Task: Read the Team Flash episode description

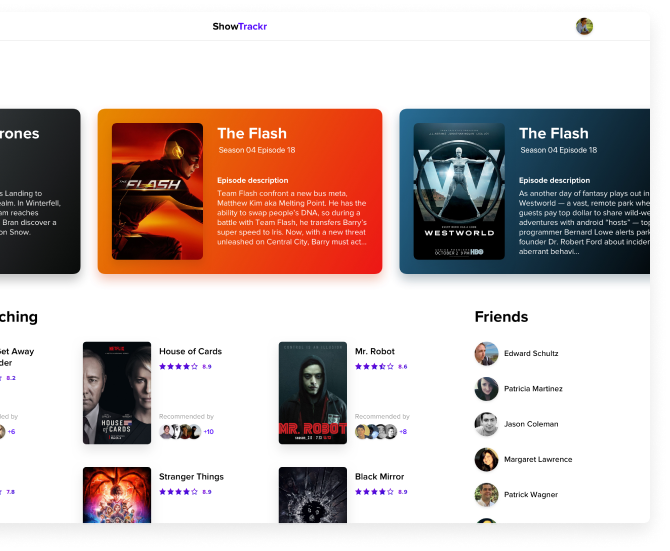Action: (x=292, y=217)
